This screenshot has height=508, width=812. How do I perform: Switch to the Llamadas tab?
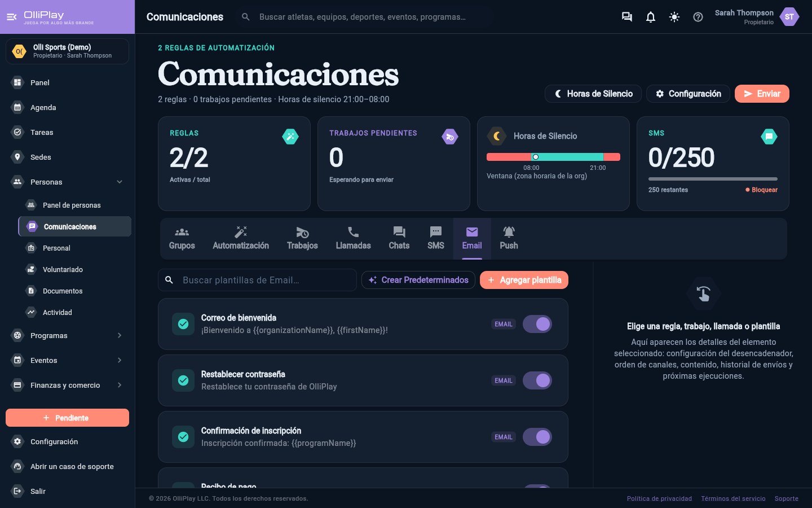pyautogui.click(x=353, y=239)
